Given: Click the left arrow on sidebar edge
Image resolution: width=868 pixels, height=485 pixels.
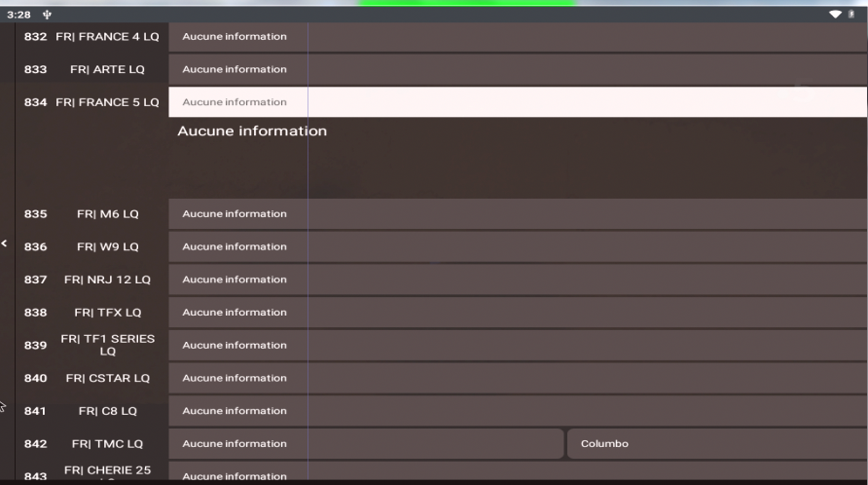Looking at the screenshot, I should coord(4,243).
